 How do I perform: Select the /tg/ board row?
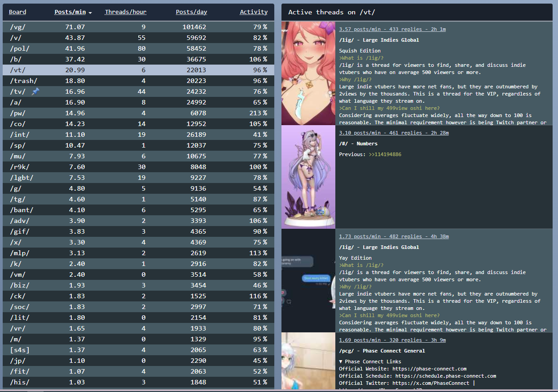tap(138, 199)
